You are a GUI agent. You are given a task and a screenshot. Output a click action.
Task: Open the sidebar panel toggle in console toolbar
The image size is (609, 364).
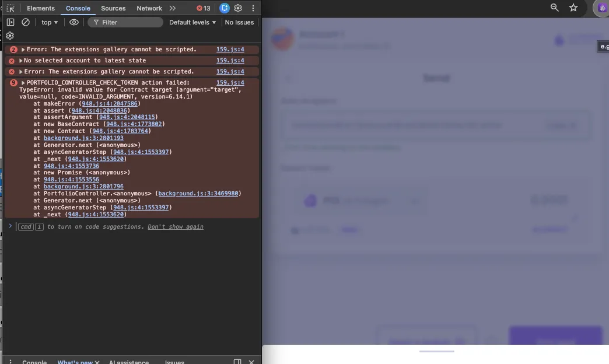[x=10, y=22]
